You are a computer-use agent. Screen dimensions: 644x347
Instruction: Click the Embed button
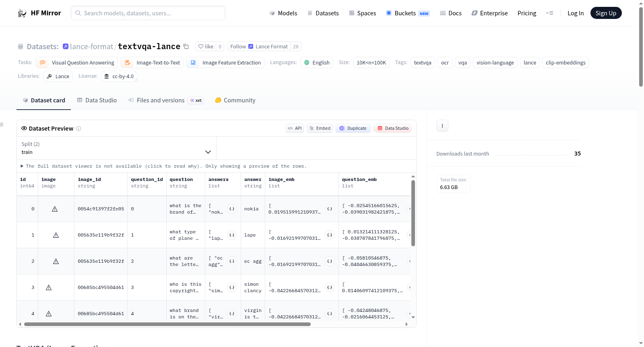[320, 128]
